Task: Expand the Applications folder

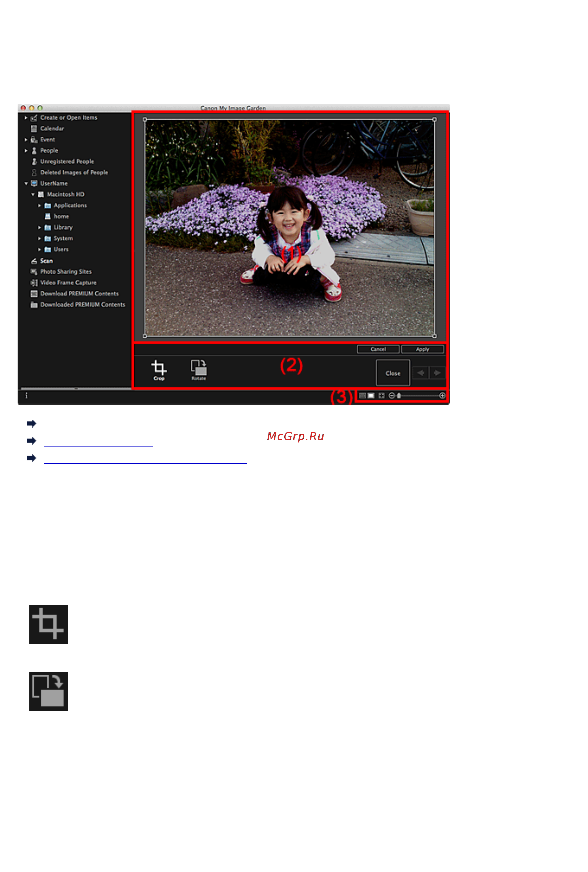Action: [x=39, y=205]
